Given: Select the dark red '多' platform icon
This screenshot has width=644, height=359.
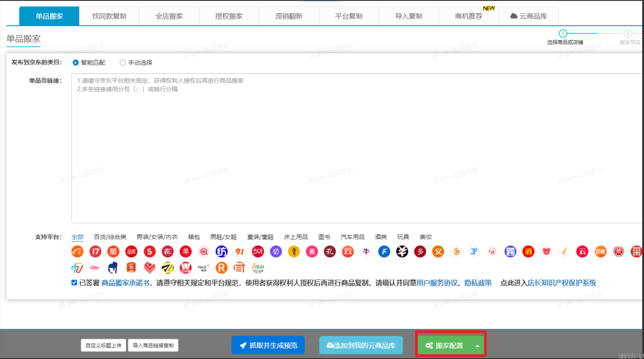Looking at the screenshot, I should click(420, 252).
